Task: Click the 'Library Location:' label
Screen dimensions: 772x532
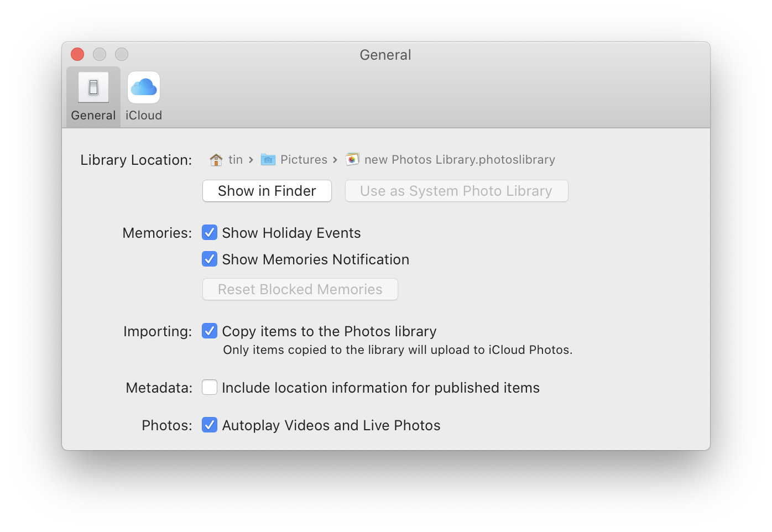Action: coord(136,160)
